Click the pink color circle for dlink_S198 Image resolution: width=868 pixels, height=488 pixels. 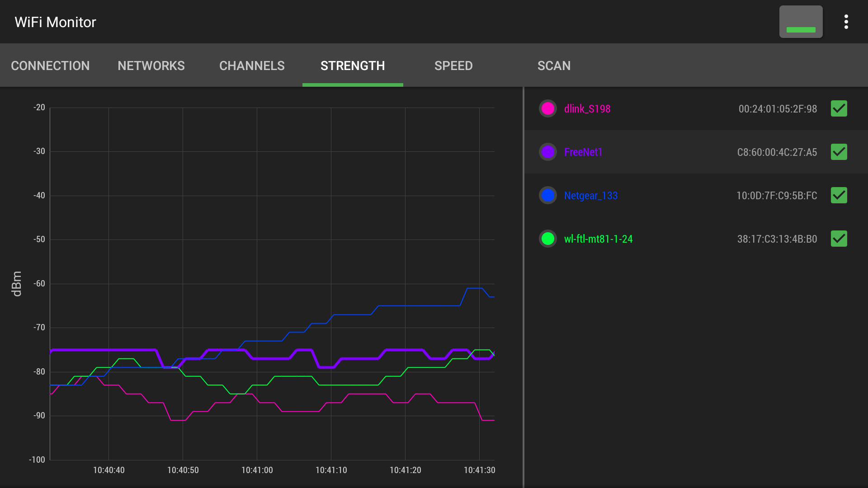547,108
